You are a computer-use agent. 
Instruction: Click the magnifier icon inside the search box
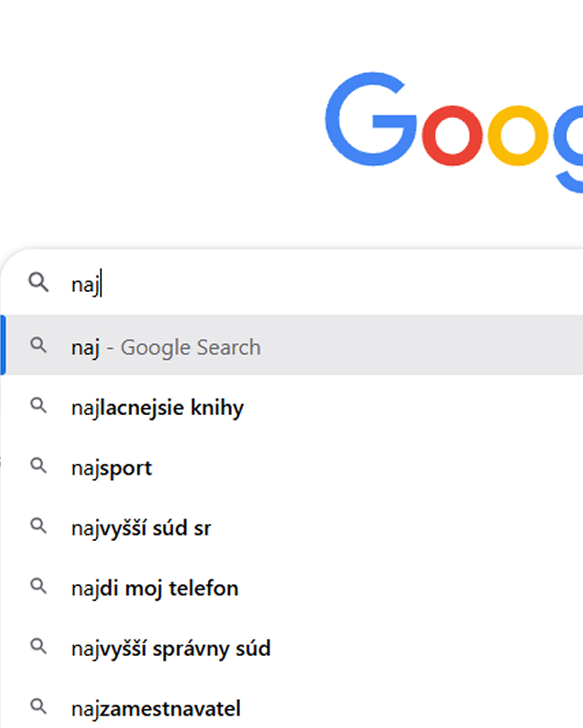[x=38, y=282]
